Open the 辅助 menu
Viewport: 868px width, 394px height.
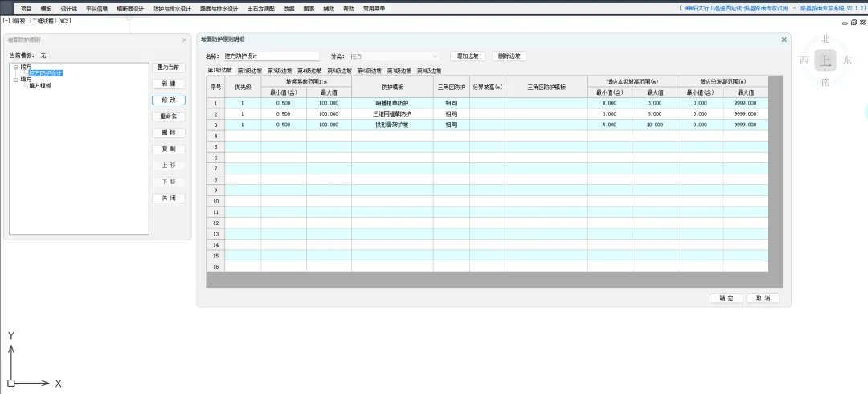329,9
